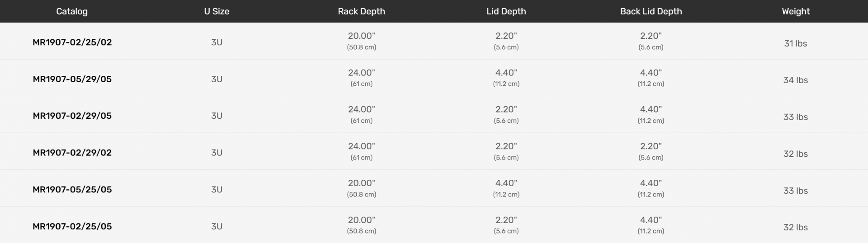This screenshot has height=243, width=868.
Task: Click the U Size column header
Action: (217, 11)
